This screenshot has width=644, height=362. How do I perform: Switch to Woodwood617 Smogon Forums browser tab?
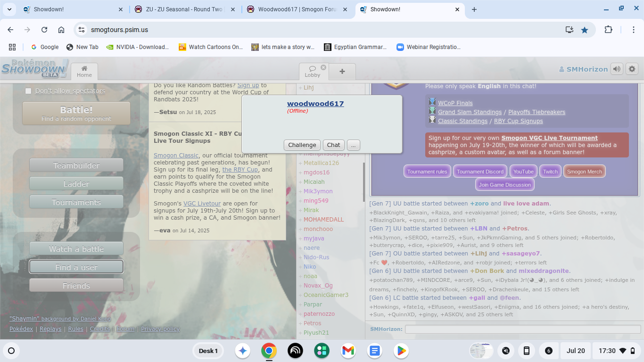pos(297,9)
